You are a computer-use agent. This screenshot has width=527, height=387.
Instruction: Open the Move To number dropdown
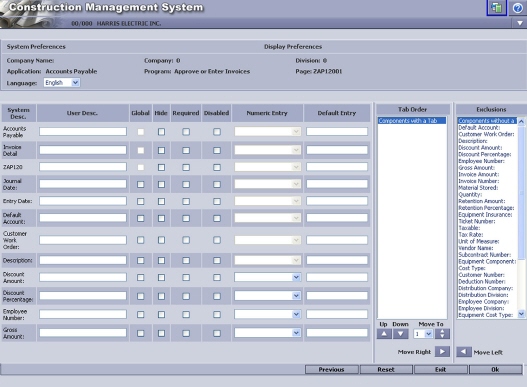pyautogui.click(x=423, y=334)
